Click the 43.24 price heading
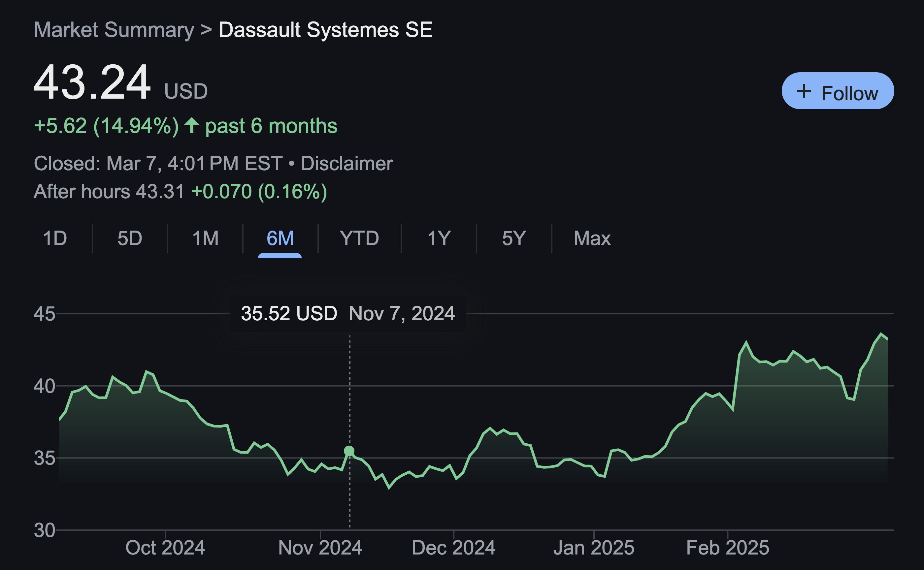Image resolution: width=924 pixels, height=570 pixels. point(92,82)
